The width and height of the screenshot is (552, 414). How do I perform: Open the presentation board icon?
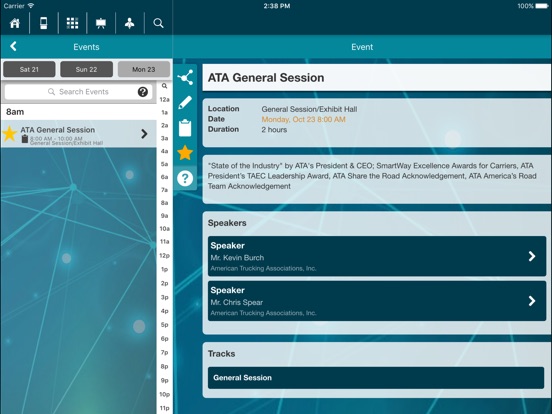[x=101, y=23]
